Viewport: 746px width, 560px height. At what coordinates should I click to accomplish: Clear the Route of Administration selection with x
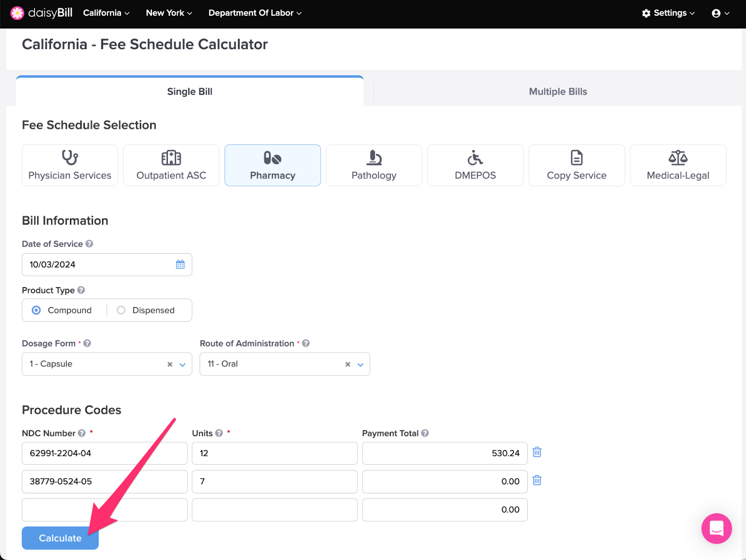(x=348, y=364)
